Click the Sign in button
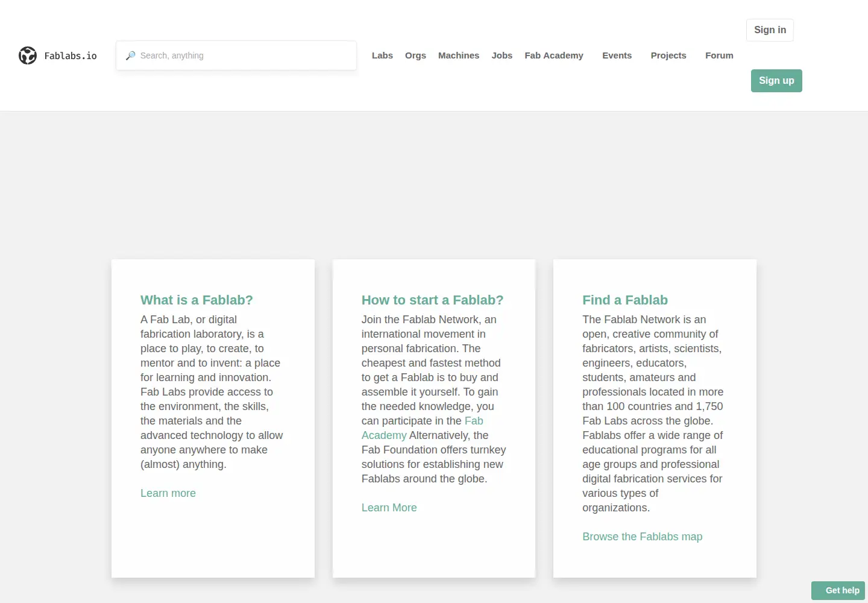Screen dimensions: 868x603 pyautogui.click(x=770, y=30)
